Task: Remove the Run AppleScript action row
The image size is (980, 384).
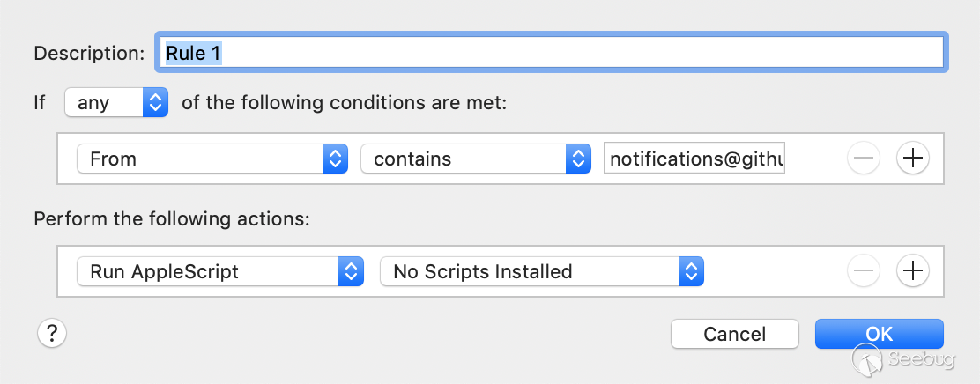Action: click(x=863, y=271)
